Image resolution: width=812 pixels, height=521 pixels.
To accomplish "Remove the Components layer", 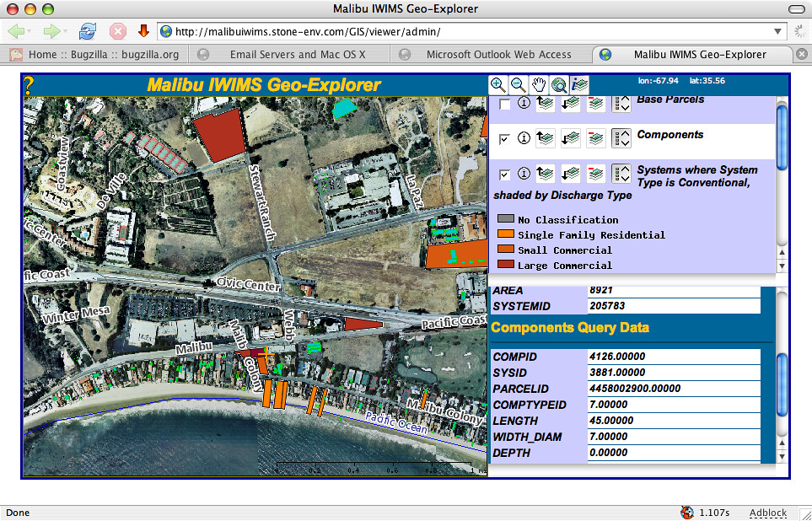I will [595, 138].
